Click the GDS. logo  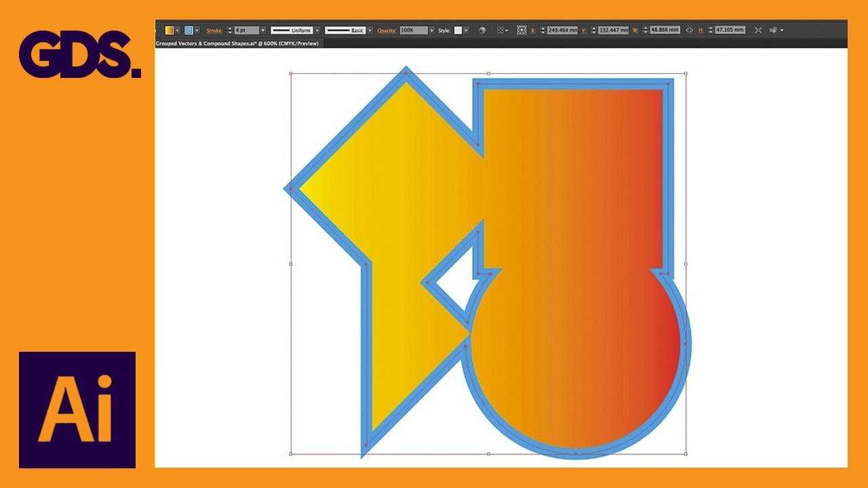tap(80, 54)
